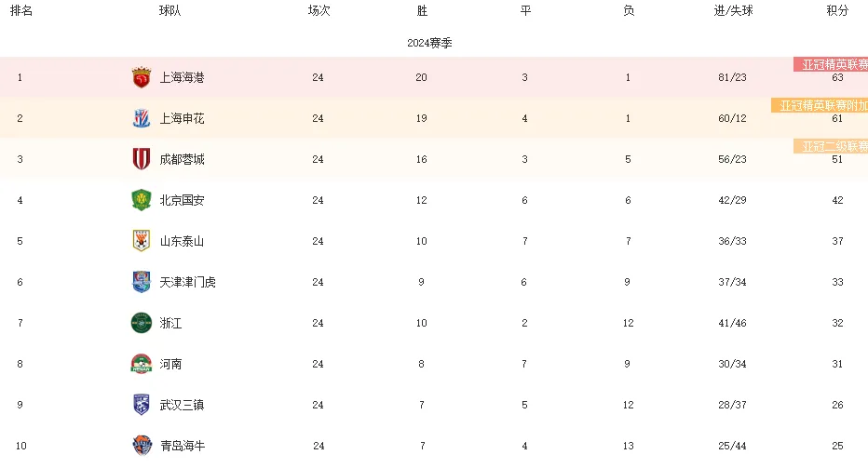Click the red 亚冠精英联赛 tag
Image resolution: width=868 pixels, height=468 pixels.
pyautogui.click(x=831, y=64)
